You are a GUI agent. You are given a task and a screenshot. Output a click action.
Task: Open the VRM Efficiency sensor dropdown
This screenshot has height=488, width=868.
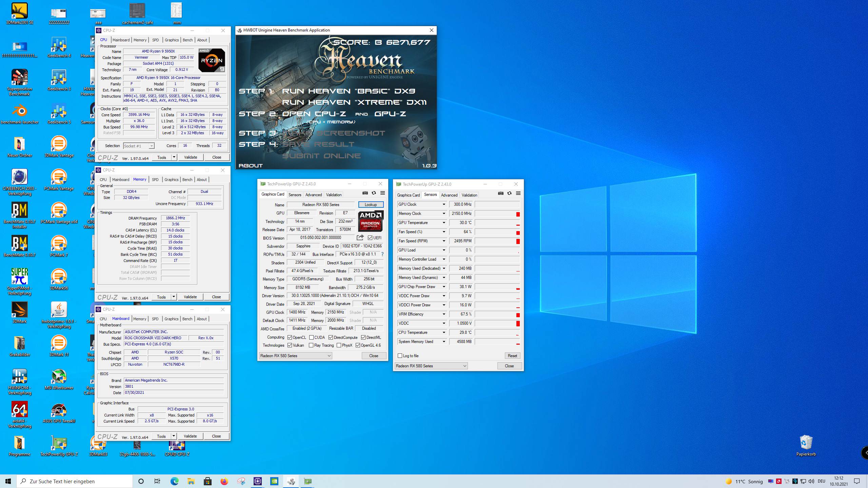(443, 314)
